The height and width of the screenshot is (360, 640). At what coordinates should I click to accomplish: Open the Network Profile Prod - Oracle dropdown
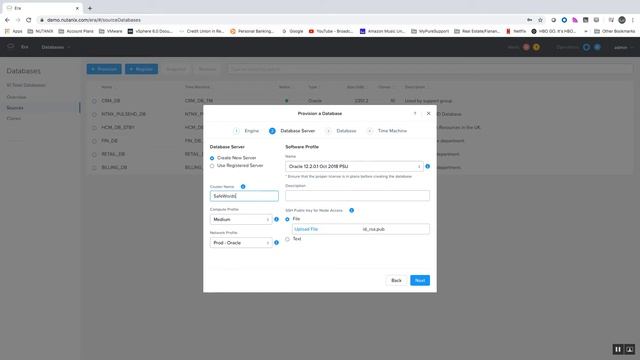pos(241,243)
